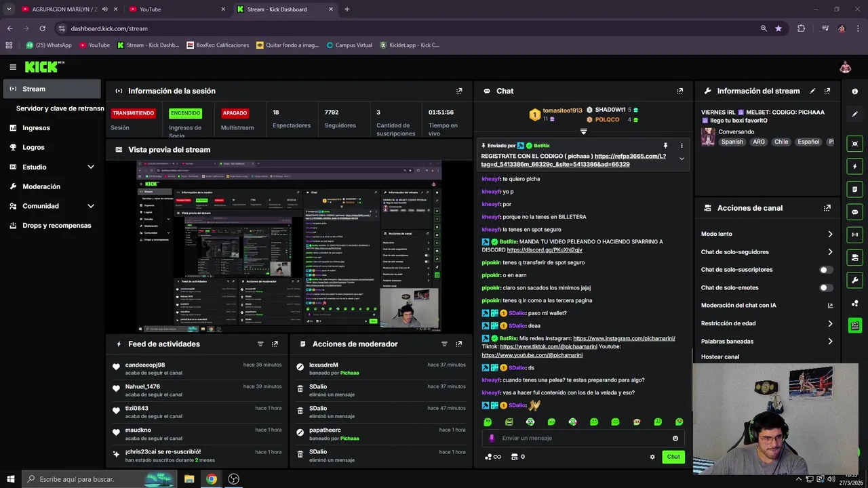Image resolution: width=868 pixels, height=488 pixels.
Task: Click the pin icon on the BotRix pinned message
Action: point(665,145)
